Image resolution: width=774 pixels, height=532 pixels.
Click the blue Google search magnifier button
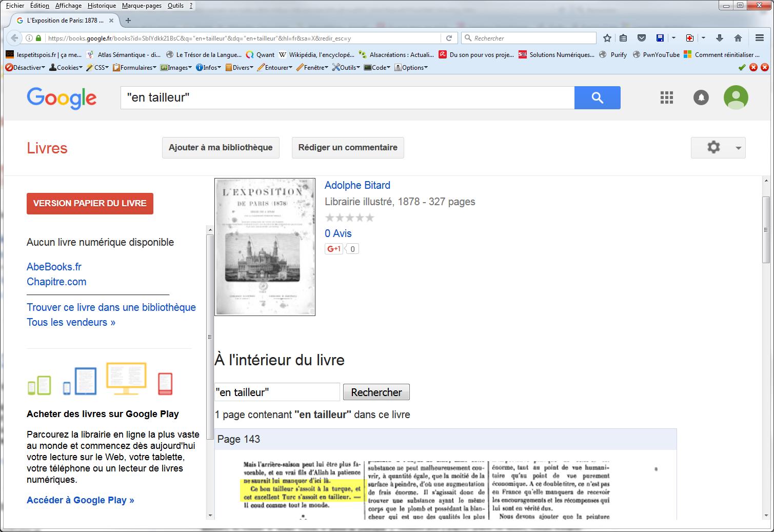pos(597,97)
